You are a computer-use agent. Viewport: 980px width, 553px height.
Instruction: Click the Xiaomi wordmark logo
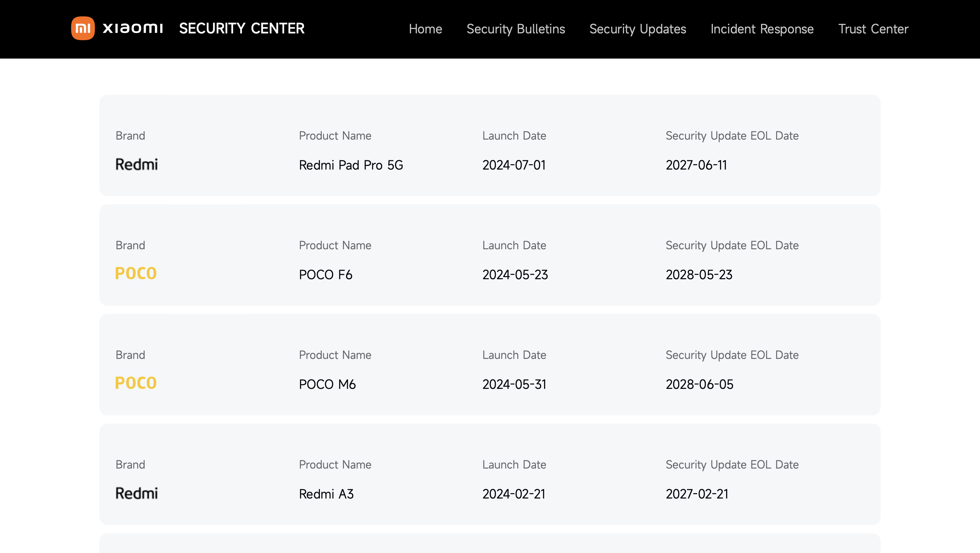pyautogui.click(x=133, y=28)
